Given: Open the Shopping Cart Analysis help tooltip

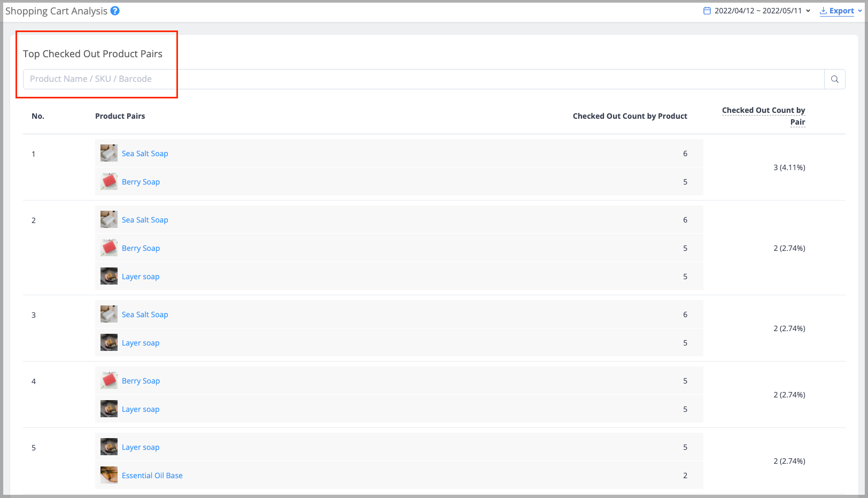Looking at the screenshot, I should coord(115,11).
